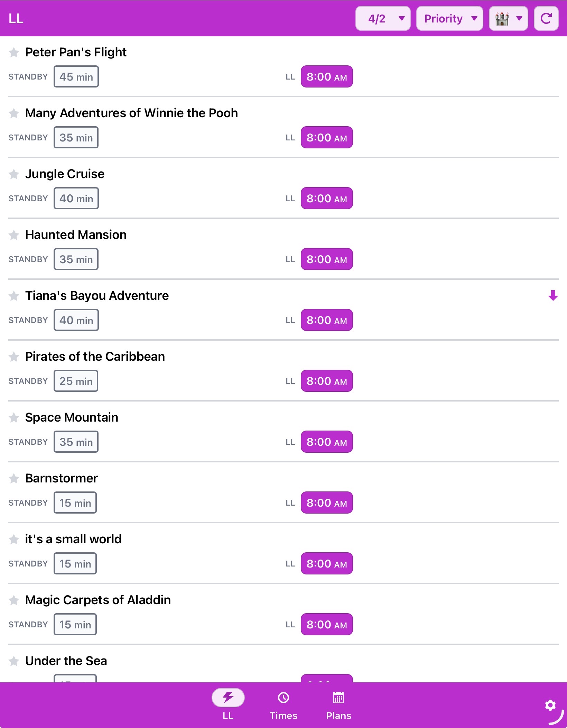Toggle the favorite star for Space Mountain

click(x=14, y=417)
